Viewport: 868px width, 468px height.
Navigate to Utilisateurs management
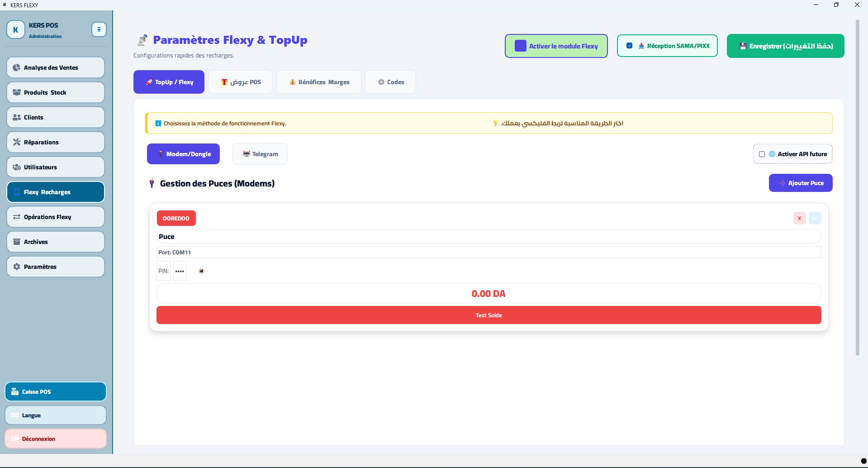[x=56, y=167]
